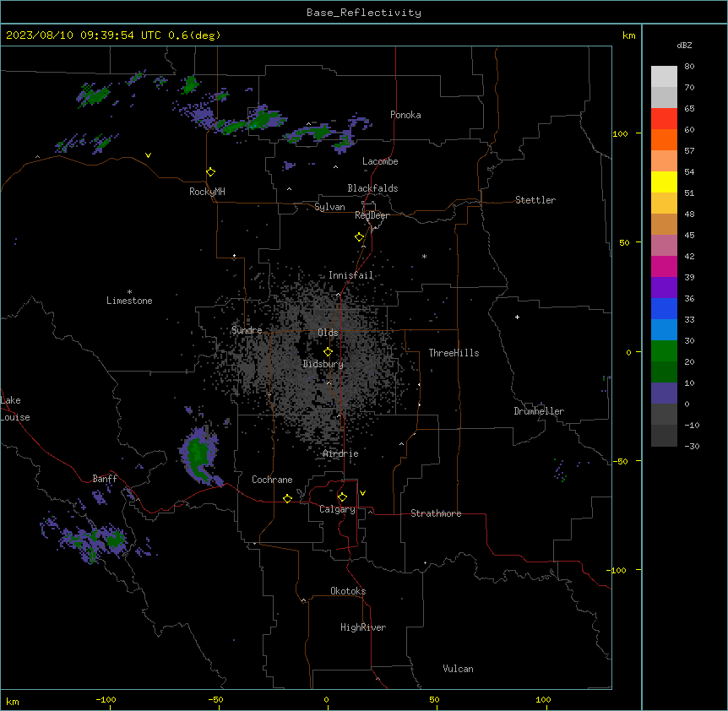Click the 100 tick on the right axis
This screenshot has width=728, height=711.
tap(620, 133)
